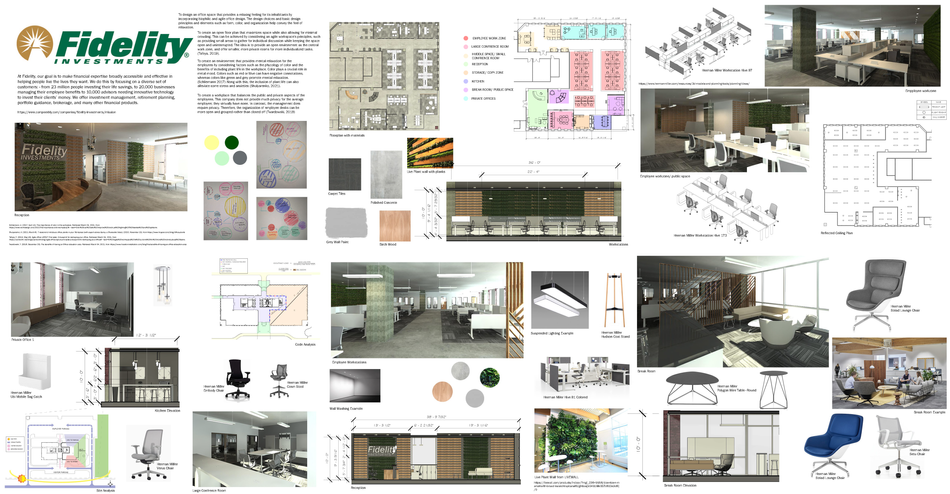Click the green Fidelity Investments wordmark
Screen dimensions: 950x494
point(124,48)
